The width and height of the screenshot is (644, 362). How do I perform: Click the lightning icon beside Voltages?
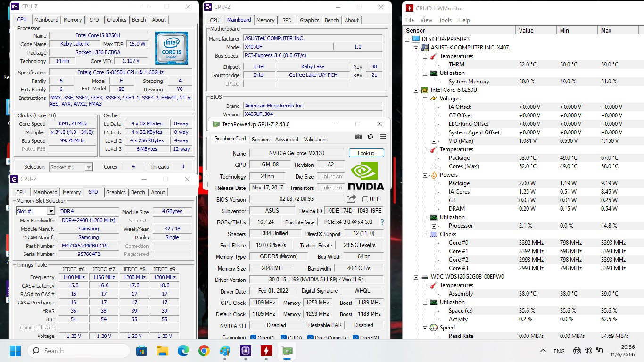coord(433,99)
